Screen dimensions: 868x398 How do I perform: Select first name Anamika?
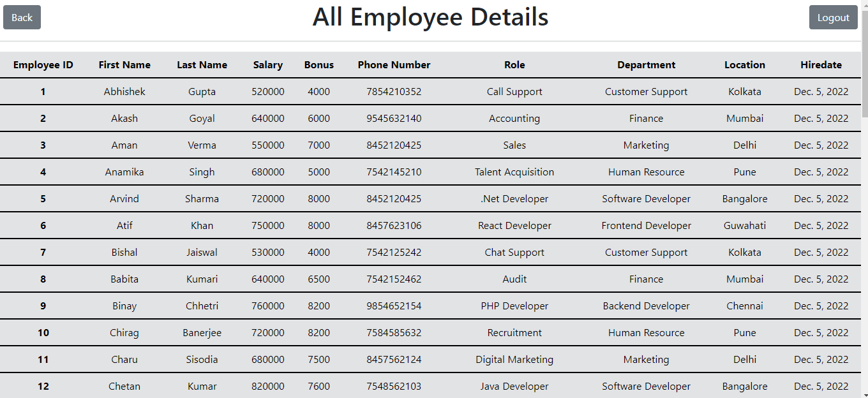point(124,172)
